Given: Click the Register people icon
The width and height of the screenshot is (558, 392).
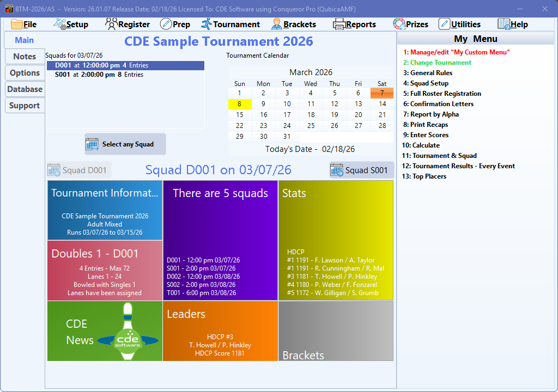Looking at the screenshot, I should tap(111, 24).
